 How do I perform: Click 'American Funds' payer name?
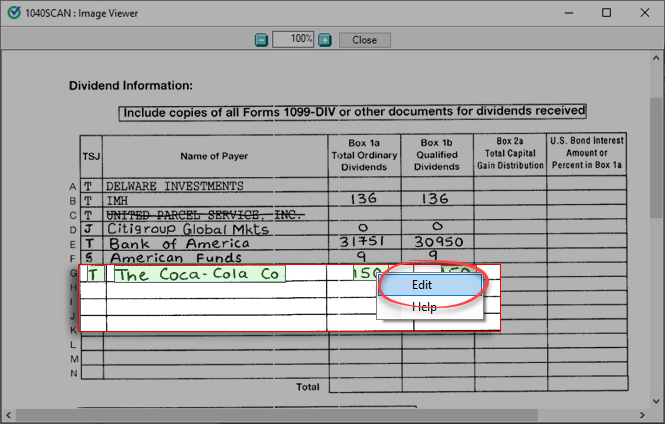coord(176,257)
